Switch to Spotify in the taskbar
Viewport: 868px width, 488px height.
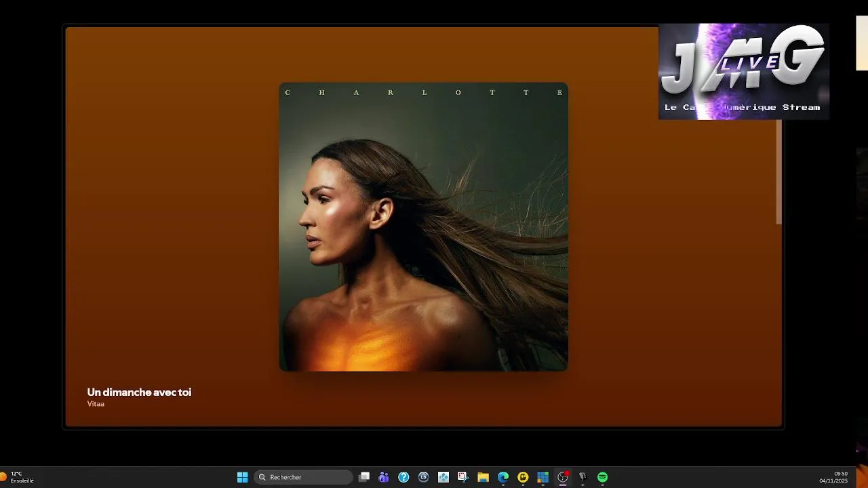tap(602, 477)
